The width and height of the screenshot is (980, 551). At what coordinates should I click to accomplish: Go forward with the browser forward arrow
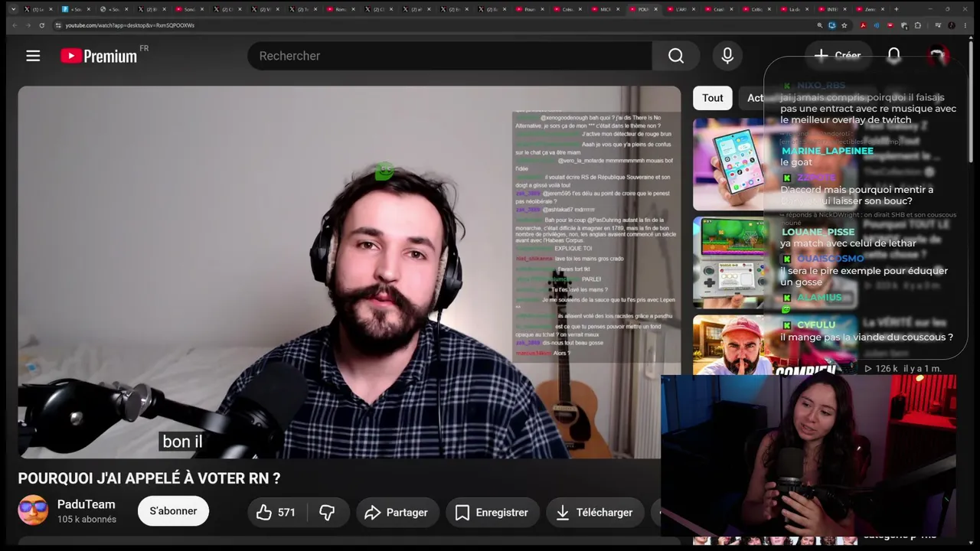pyautogui.click(x=28, y=25)
